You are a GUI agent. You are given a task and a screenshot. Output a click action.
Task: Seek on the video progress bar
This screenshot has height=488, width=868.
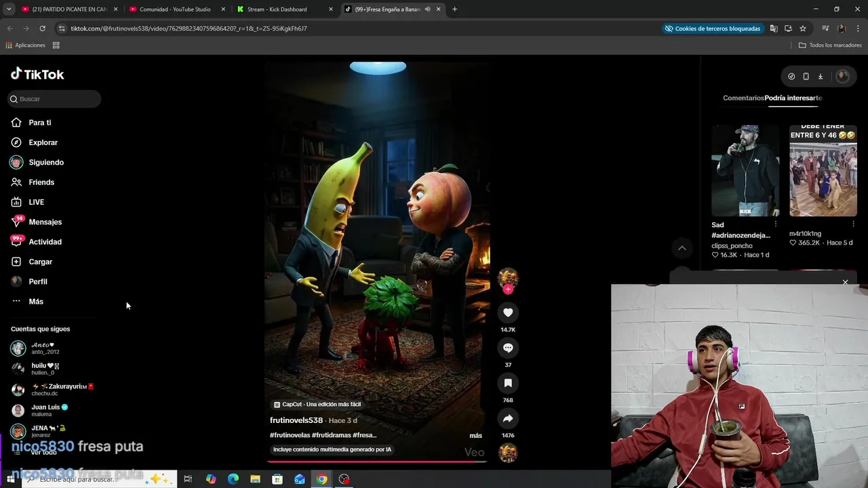tap(377, 462)
